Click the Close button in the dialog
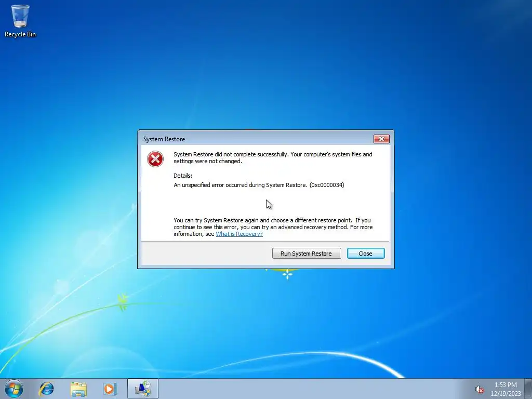This screenshot has height=399, width=532. point(366,254)
